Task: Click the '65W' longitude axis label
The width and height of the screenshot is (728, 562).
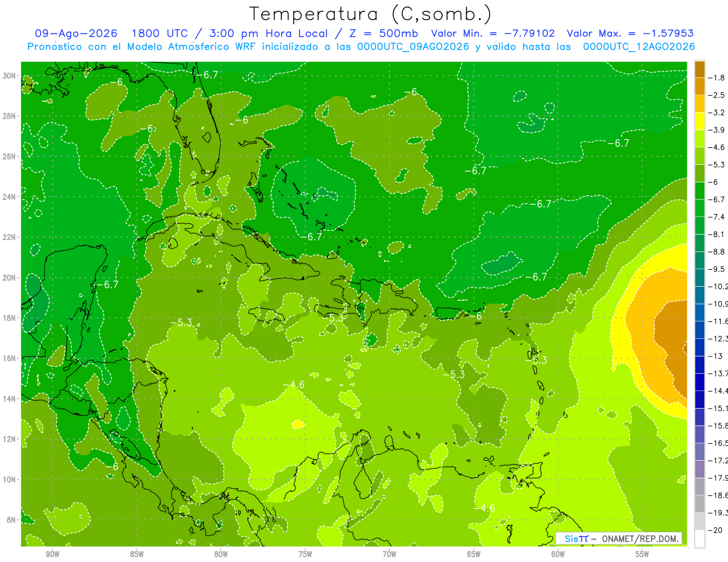Action: click(474, 554)
